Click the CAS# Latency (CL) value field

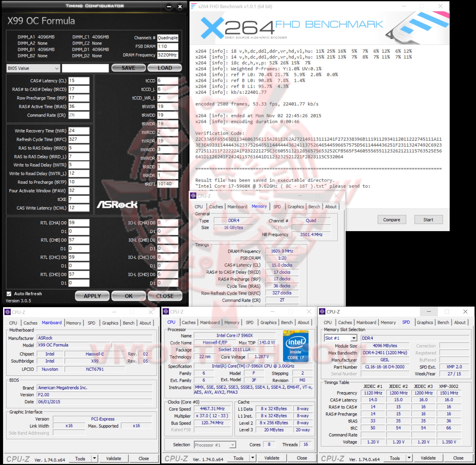point(79,81)
